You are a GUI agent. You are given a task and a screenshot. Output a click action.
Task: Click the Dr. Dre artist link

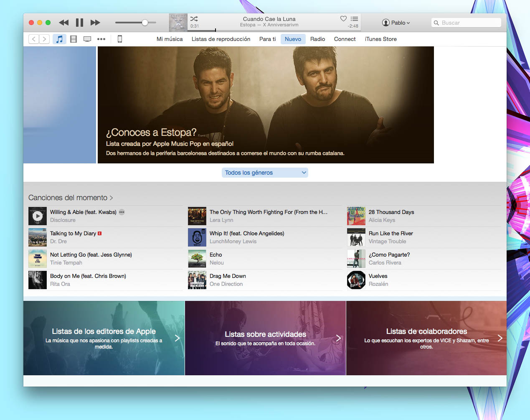58,241
